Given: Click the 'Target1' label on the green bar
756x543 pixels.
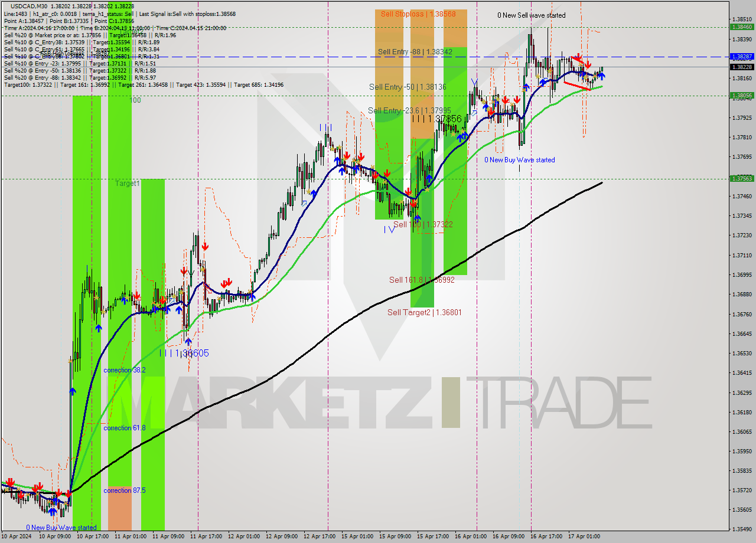Looking at the screenshot, I should coord(128,184).
